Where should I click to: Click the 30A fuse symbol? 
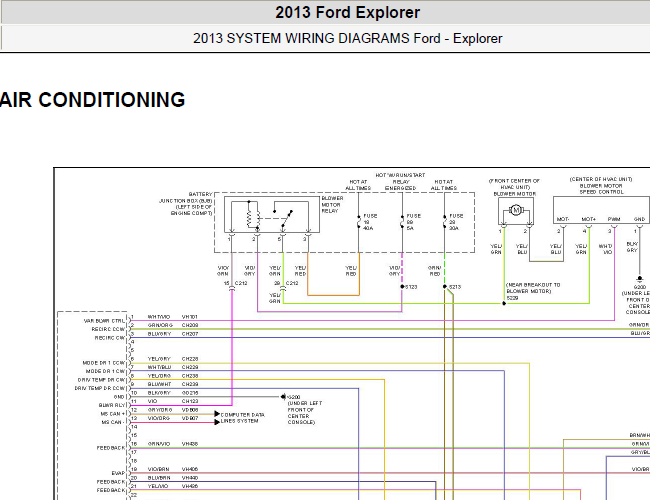point(445,222)
